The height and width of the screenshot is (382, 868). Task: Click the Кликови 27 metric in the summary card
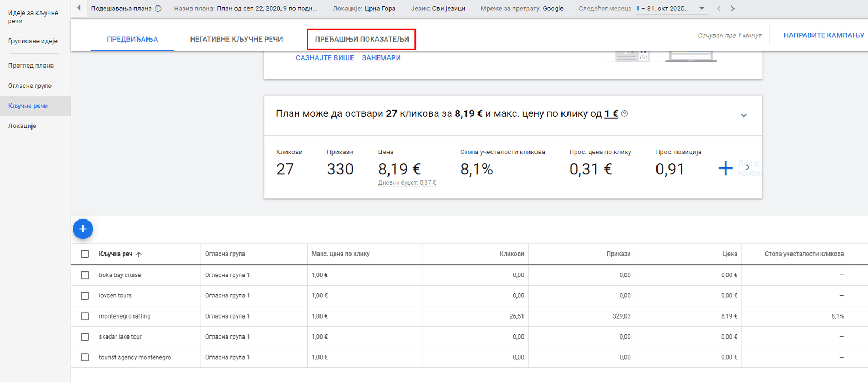289,163
